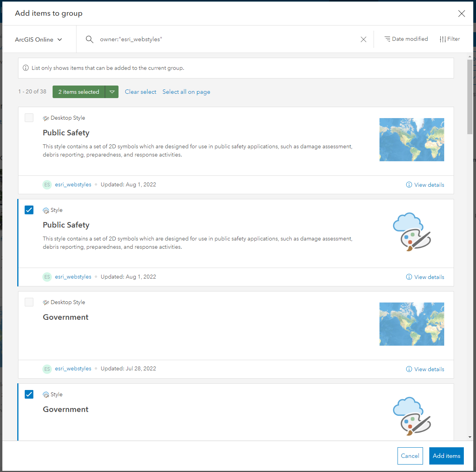The width and height of the screenshot is (476, 472).
Task: Click the esri_webstyles avatar on first item
Action: point(47,185)
